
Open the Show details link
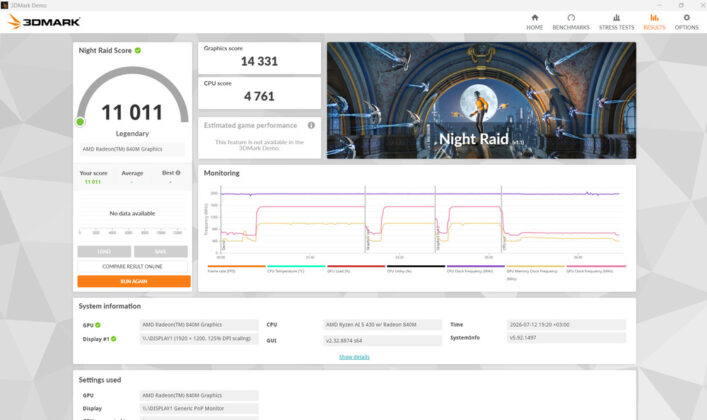(354, 357)
